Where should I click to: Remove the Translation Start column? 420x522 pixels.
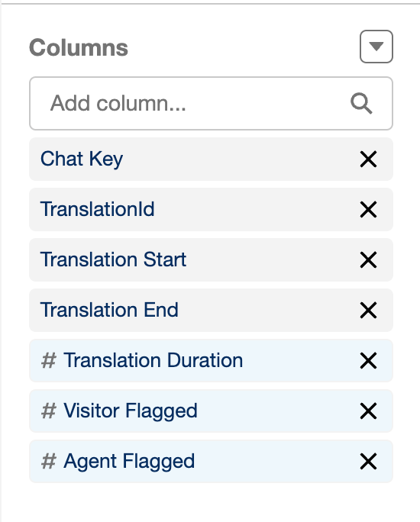coord(368,259)
